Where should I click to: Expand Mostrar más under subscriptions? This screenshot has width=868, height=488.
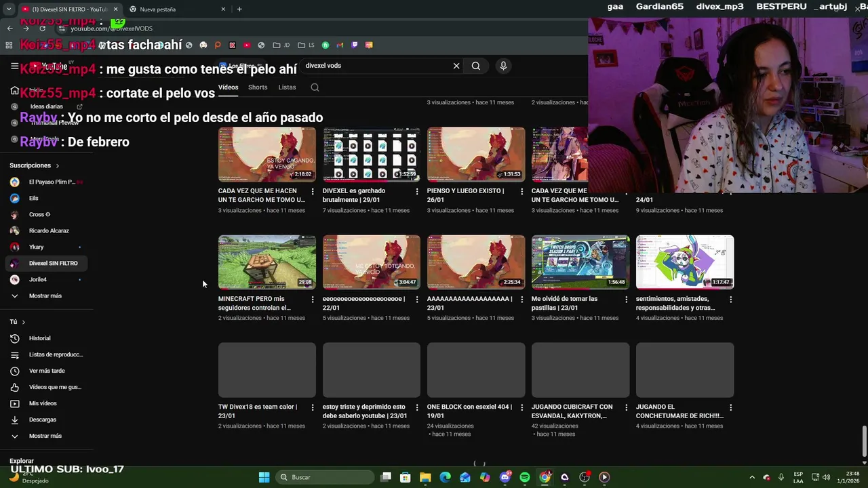click(x=46, y=296)
